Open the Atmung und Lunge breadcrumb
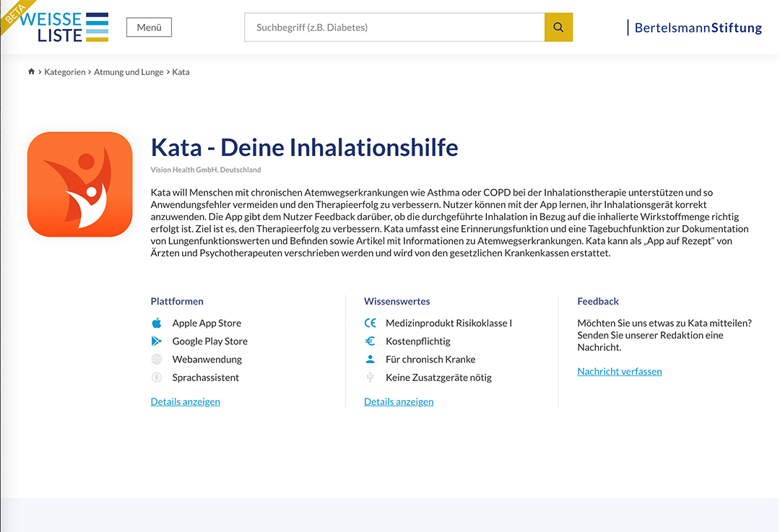The height and width of the screenshot is (532, 780). [129, 72]
